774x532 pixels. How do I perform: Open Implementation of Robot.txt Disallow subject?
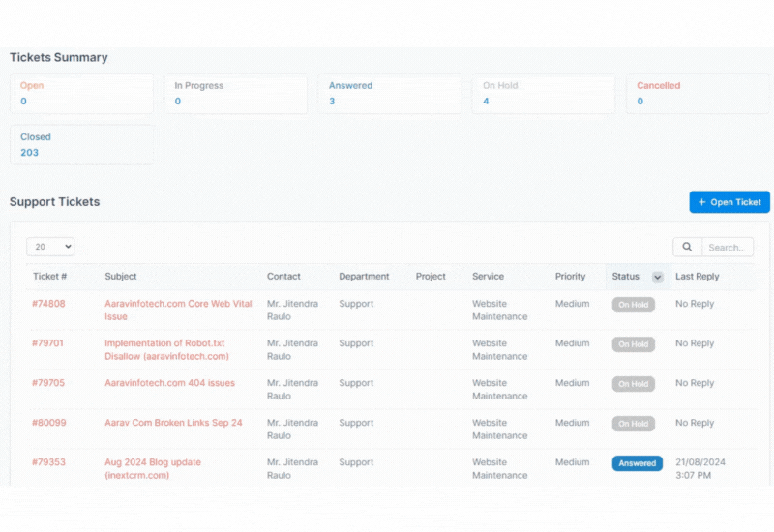(166, 349)
